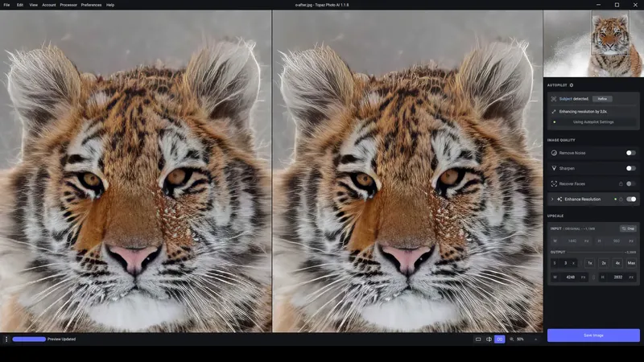Click the input height field
The height and width of the screenshot is (362, 644).
tap(616, 241)
